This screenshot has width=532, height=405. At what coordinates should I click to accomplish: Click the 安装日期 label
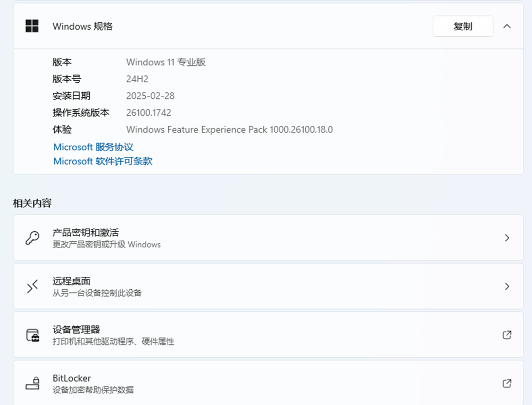click(x=71, y=96)
